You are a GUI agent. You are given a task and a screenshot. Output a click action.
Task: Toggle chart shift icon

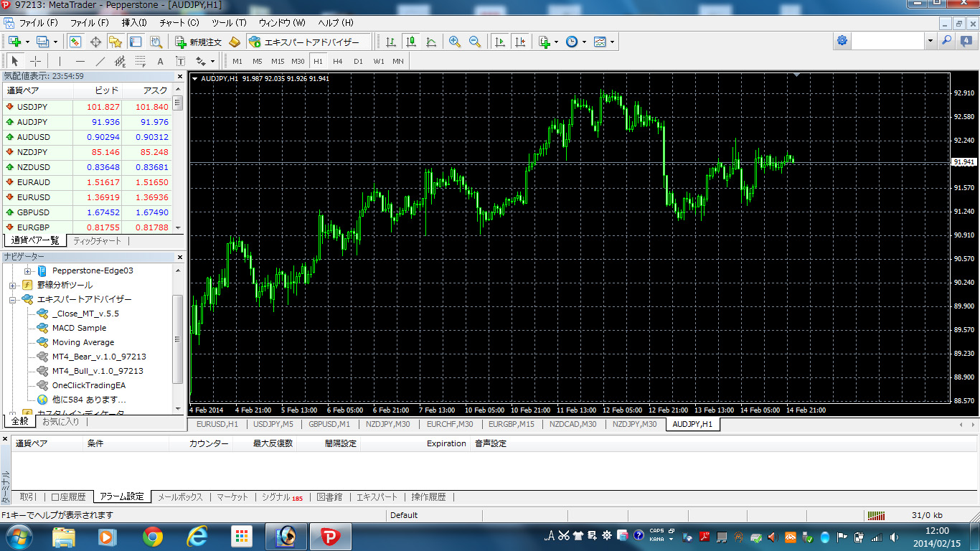tap(519, 42)
